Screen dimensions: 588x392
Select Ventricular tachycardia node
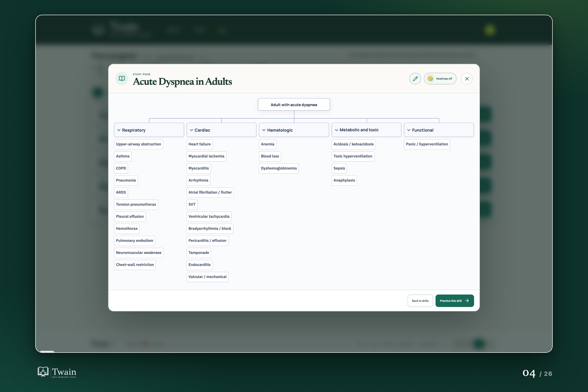(209, 217)
